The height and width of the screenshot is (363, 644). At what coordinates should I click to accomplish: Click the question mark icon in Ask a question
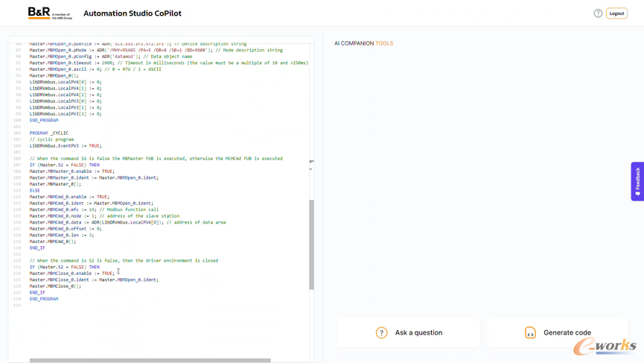(x=381, y=332)
